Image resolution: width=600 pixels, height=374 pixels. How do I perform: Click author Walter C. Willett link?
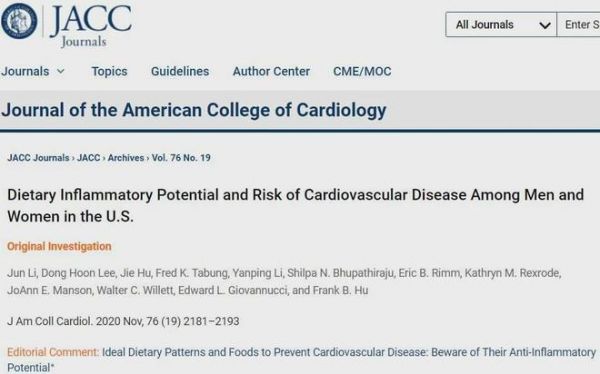pos(135,291)
